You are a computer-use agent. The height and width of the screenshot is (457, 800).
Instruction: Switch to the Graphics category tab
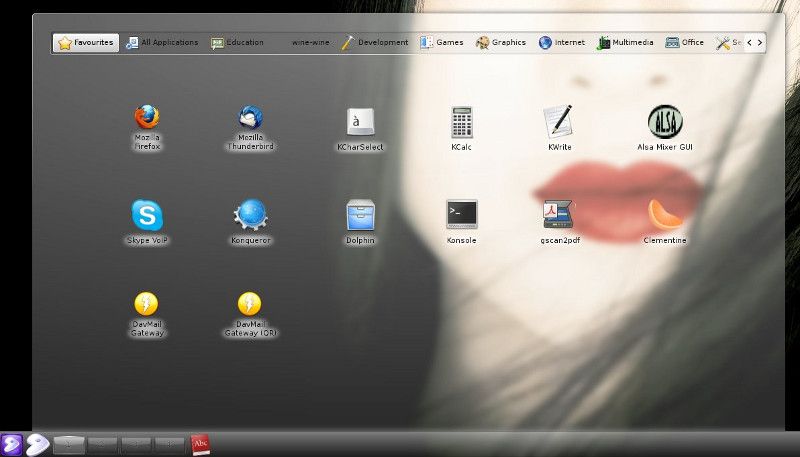point(501,43)
